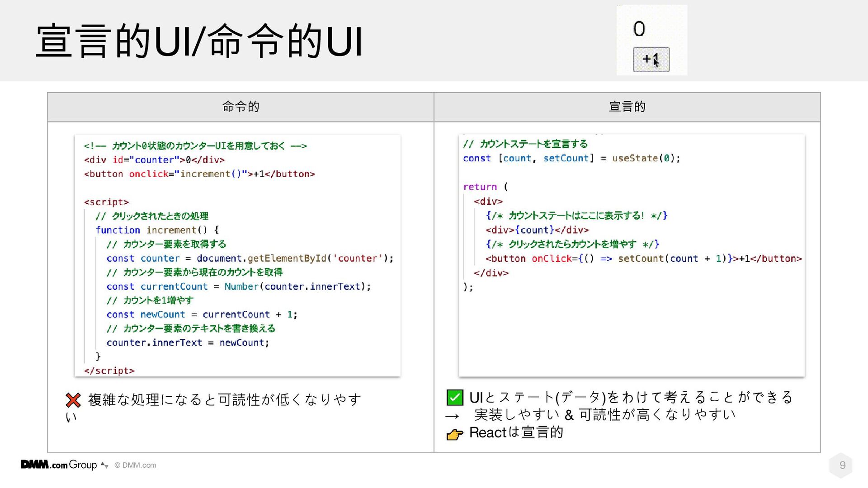Click the function increment() line

157,230
